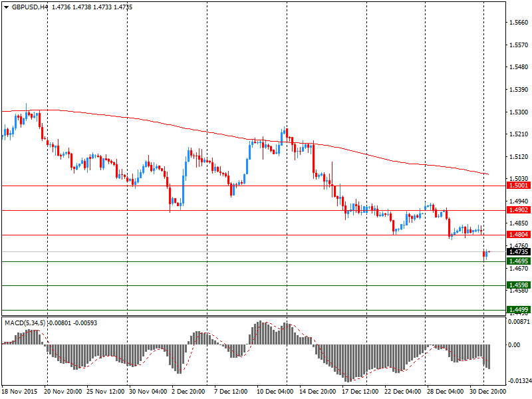Click the 18 Nov 2015 date label
Image resolution: width=532 pixels, height=399 pixels.
pyautogui.click(x=19, y=391)
